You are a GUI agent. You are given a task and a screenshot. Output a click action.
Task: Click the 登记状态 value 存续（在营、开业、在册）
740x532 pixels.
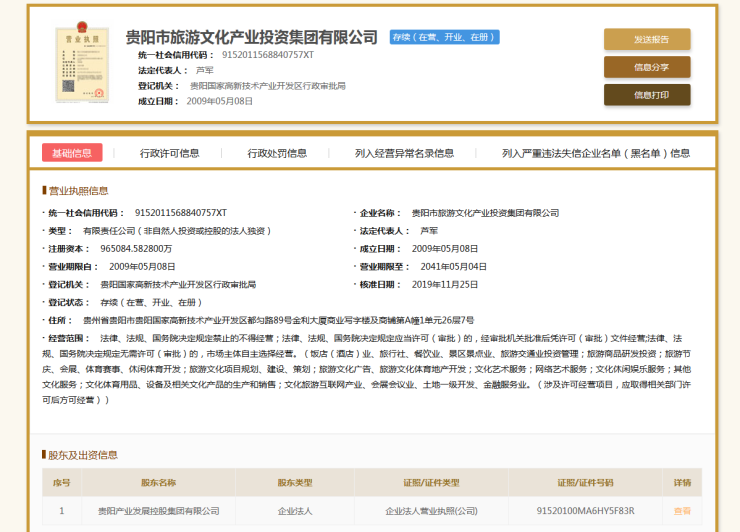(151, 303)
